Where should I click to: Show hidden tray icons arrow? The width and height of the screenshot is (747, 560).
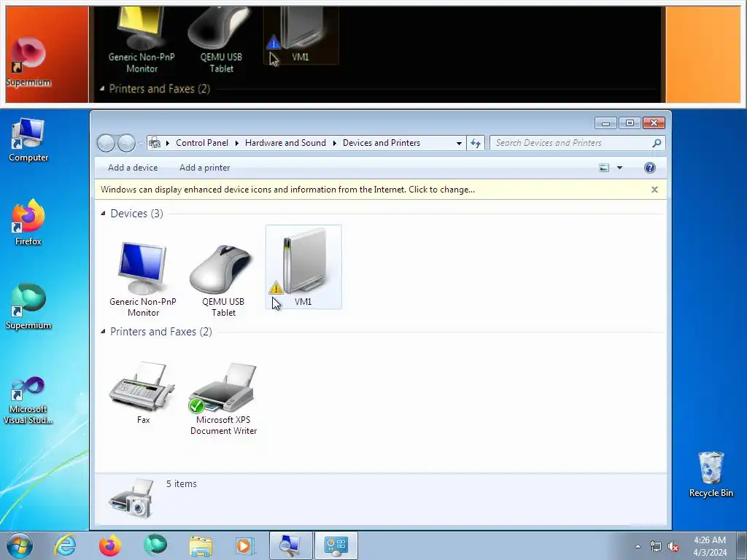(x=638, y=546)
